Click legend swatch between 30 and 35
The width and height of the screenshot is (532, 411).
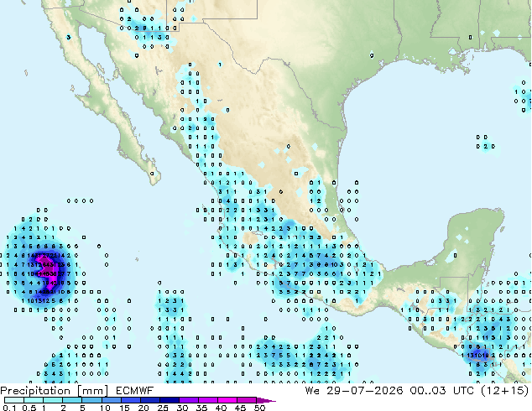tap(188, 400)
